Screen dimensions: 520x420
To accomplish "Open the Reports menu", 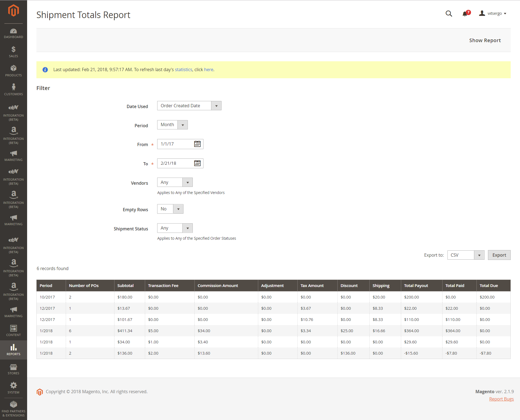I will (x=13, y=350).
